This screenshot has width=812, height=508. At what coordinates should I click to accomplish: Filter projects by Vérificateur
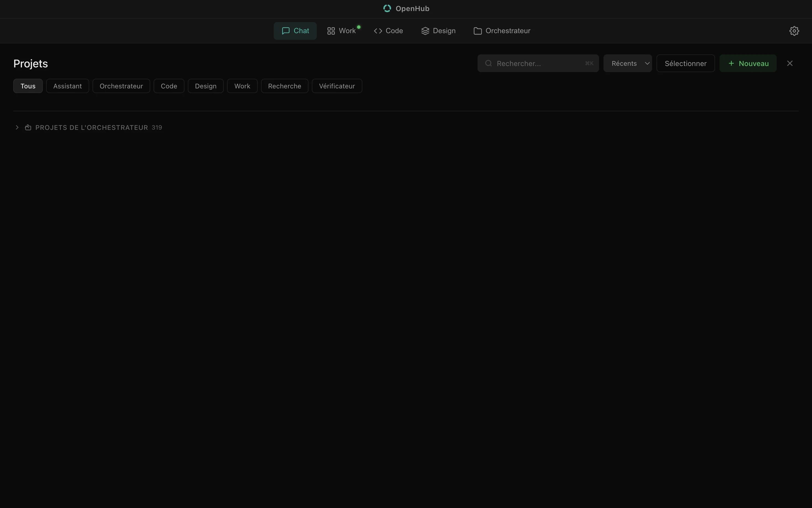[x=337, y=86]
